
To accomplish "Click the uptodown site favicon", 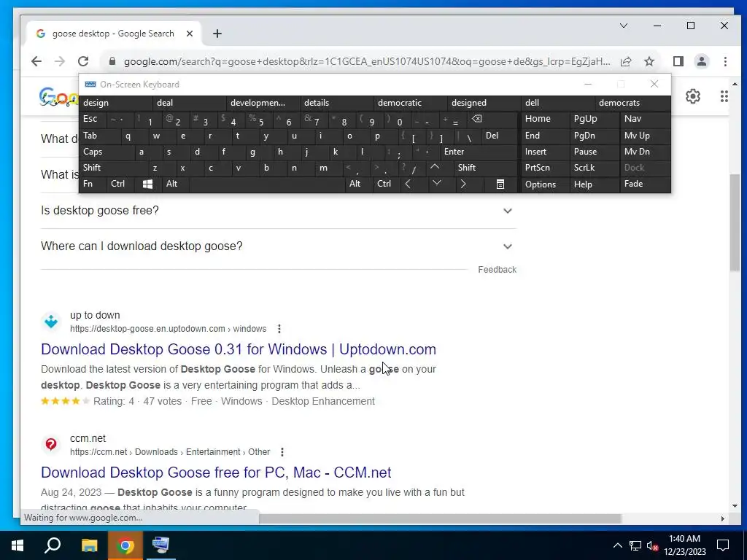I will click(51, 322).
